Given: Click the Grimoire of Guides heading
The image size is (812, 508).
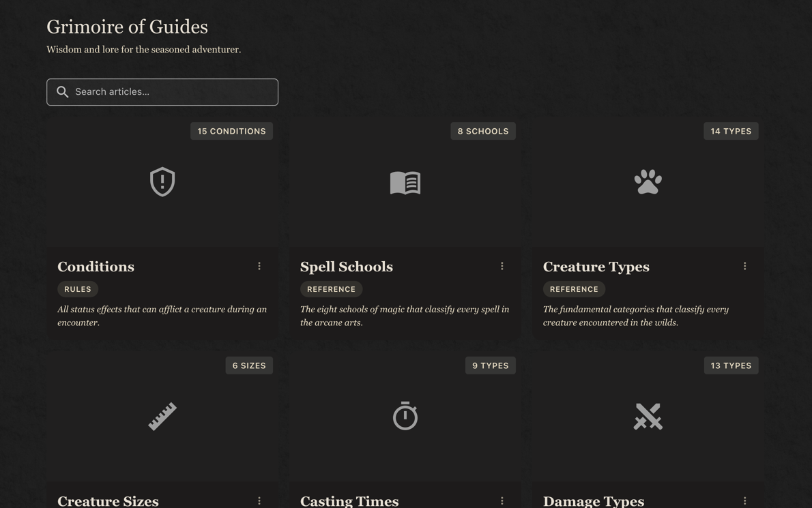Looking at the screenshot, I should pyautogui.click(x=128, y=27).
